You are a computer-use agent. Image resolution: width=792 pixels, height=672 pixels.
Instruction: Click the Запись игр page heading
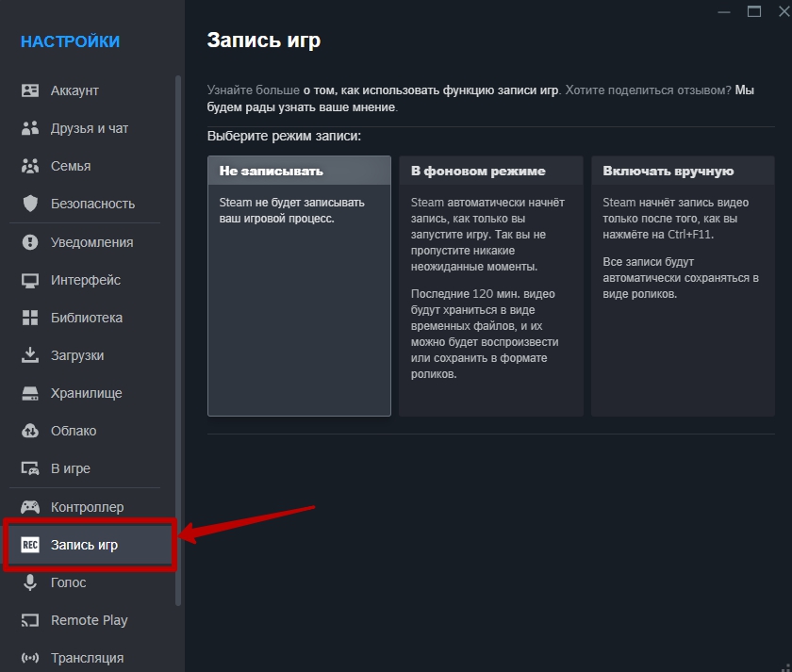(264, 41)
